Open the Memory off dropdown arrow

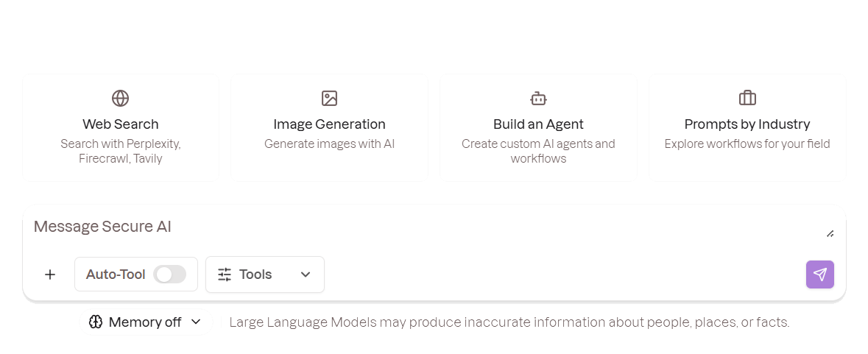click(196, 322)
